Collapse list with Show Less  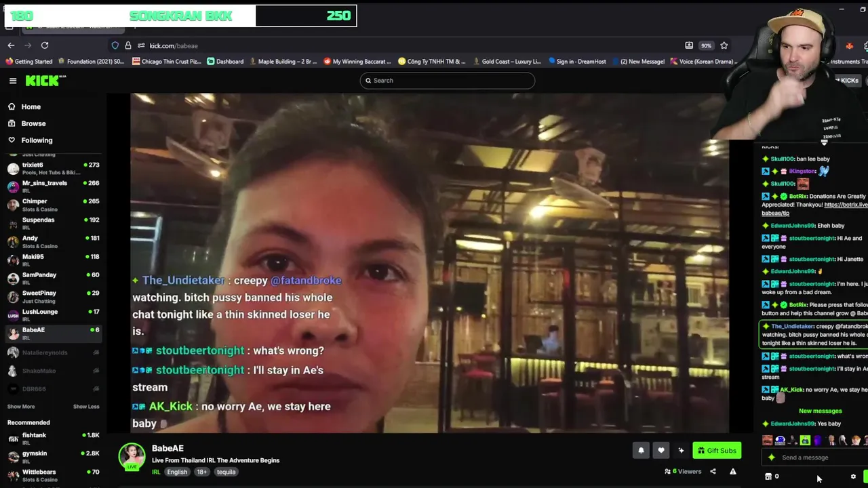(86, 407)
